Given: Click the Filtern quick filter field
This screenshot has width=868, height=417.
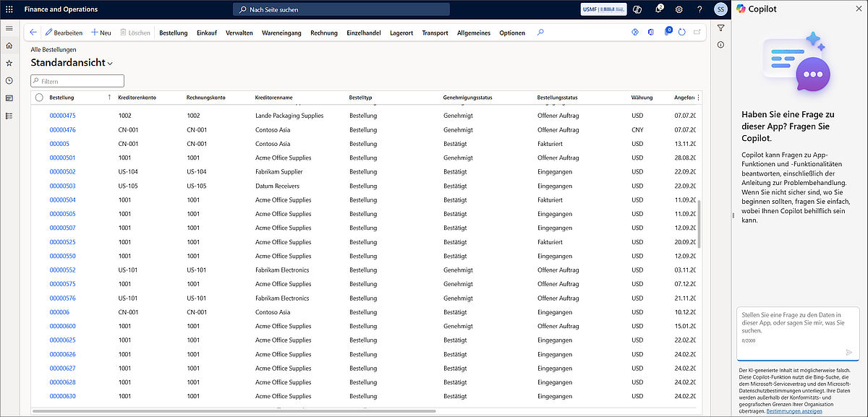Looking at the screenshot, I should 77,81.
